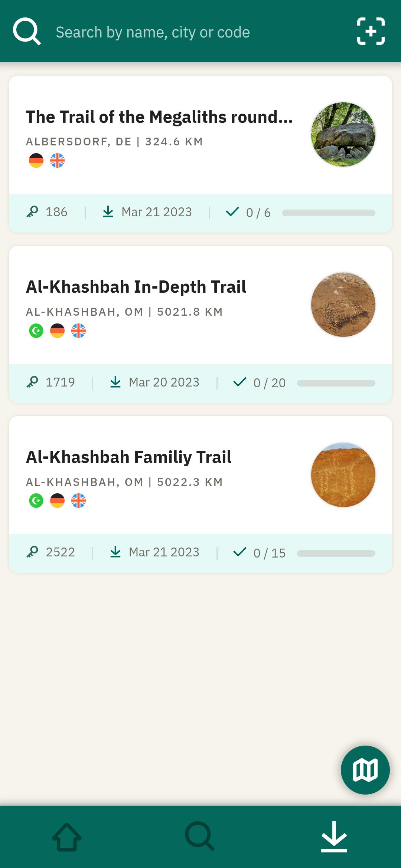
Task: Tap the search magnifier icon in header
Action: [x=27, y=32]
